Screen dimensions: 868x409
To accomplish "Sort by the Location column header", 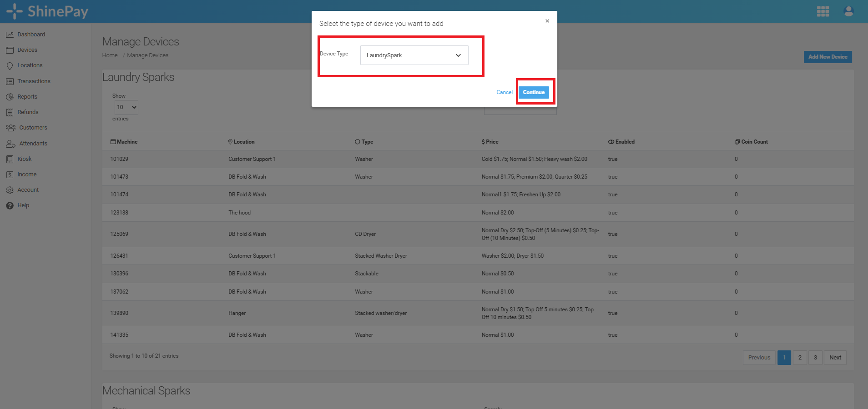I will pyautogui.click(x=241, y=142).
